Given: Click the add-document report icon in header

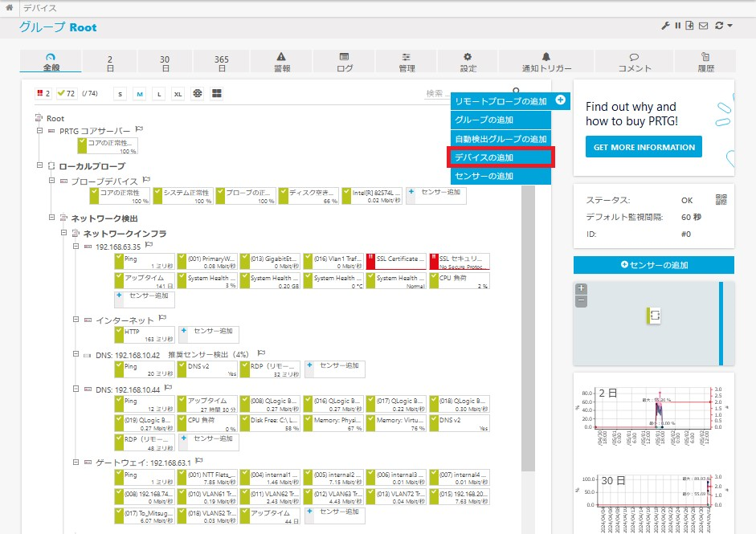Looking at the screenshot, I should pyautogui.click(x=689, y=26).
